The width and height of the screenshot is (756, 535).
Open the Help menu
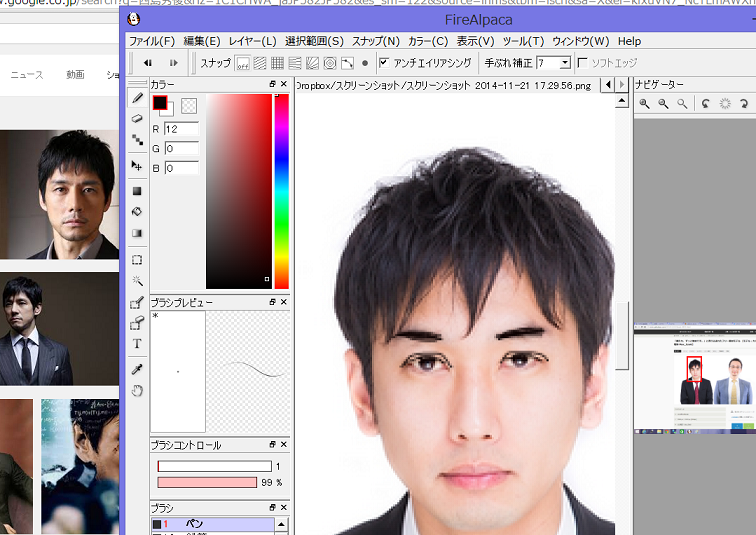tap(629, 41)
